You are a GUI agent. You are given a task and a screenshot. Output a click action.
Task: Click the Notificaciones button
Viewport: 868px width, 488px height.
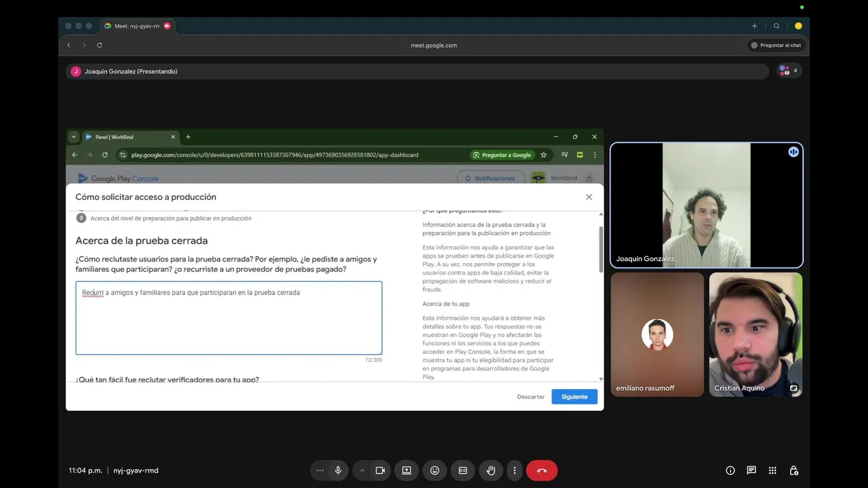[x=490, y=178]
